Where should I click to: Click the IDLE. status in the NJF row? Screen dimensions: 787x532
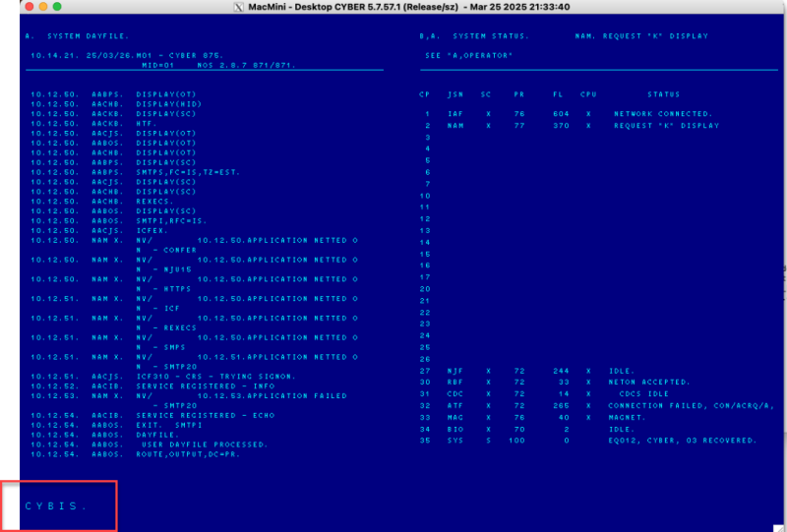click(622, 371)
